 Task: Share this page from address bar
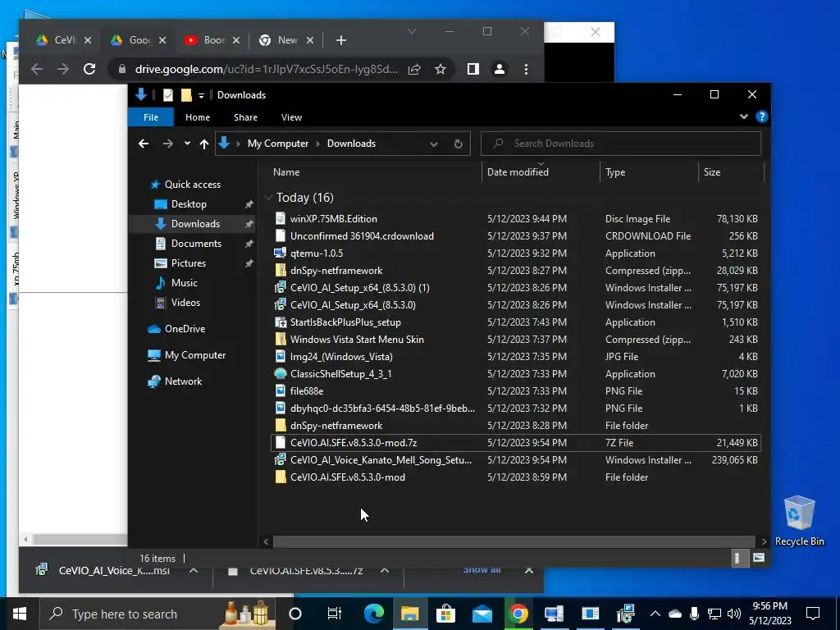tap(414, 69)
